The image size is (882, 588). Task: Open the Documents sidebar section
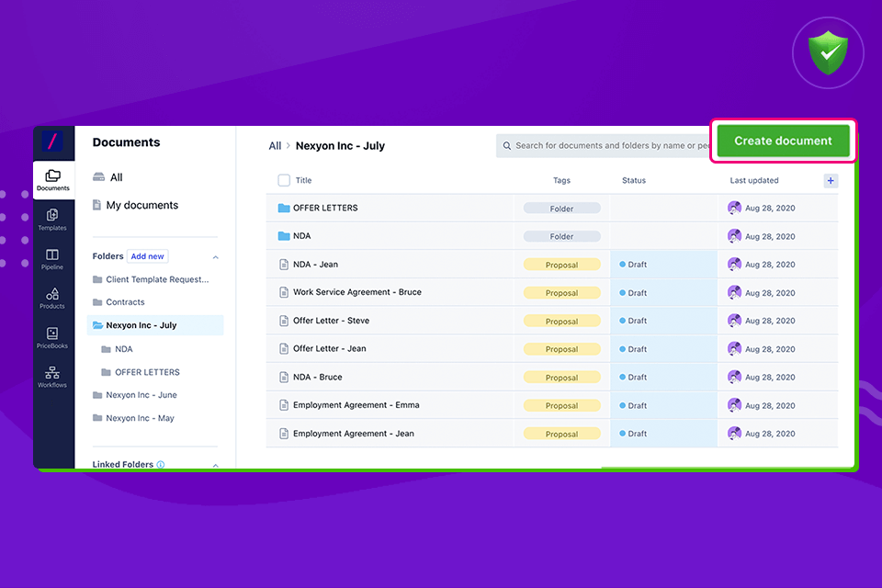pyautogui.click(x=53, y=180)
